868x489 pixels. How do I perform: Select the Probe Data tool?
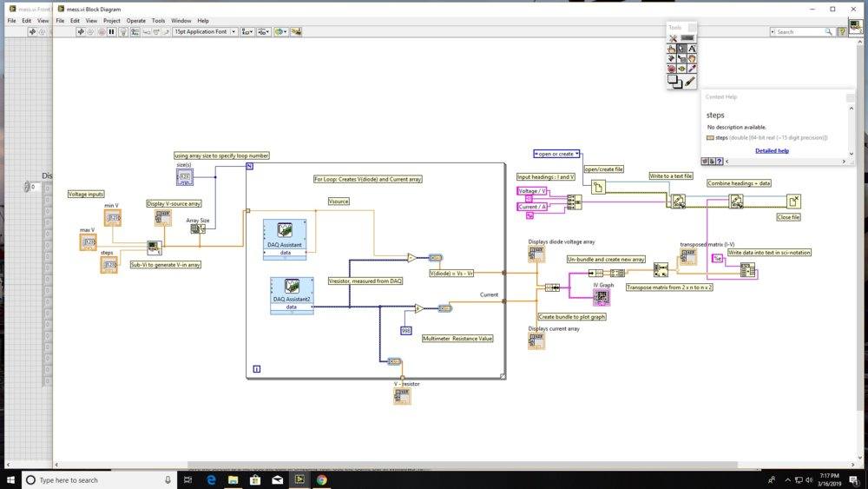coord(682,69)
